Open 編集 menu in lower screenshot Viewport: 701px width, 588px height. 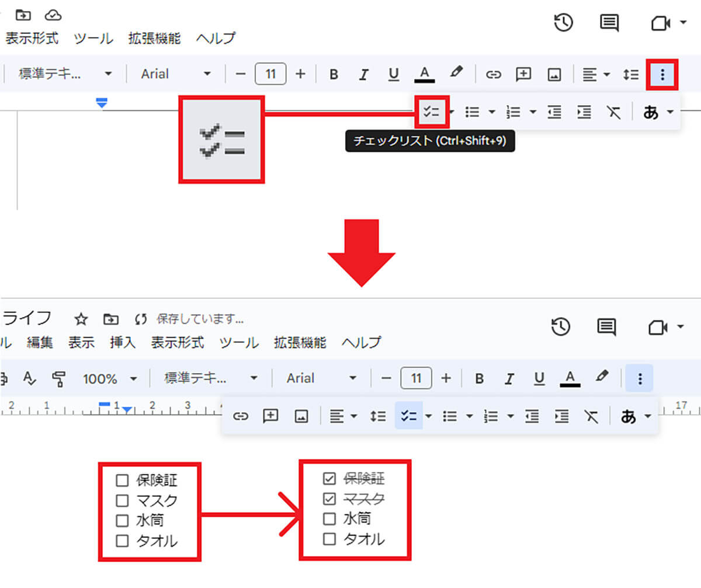coord(40,342)
